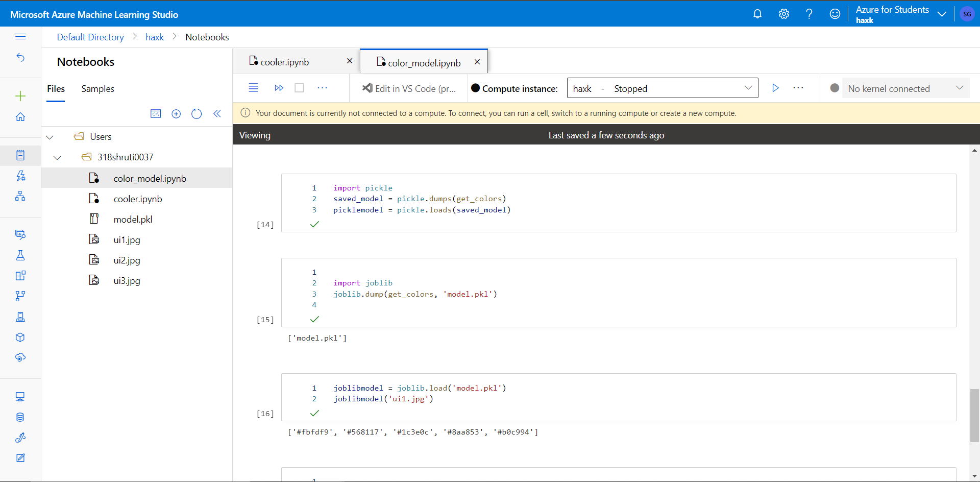
Task: Refresh the file tree
Action: point(197,114)
